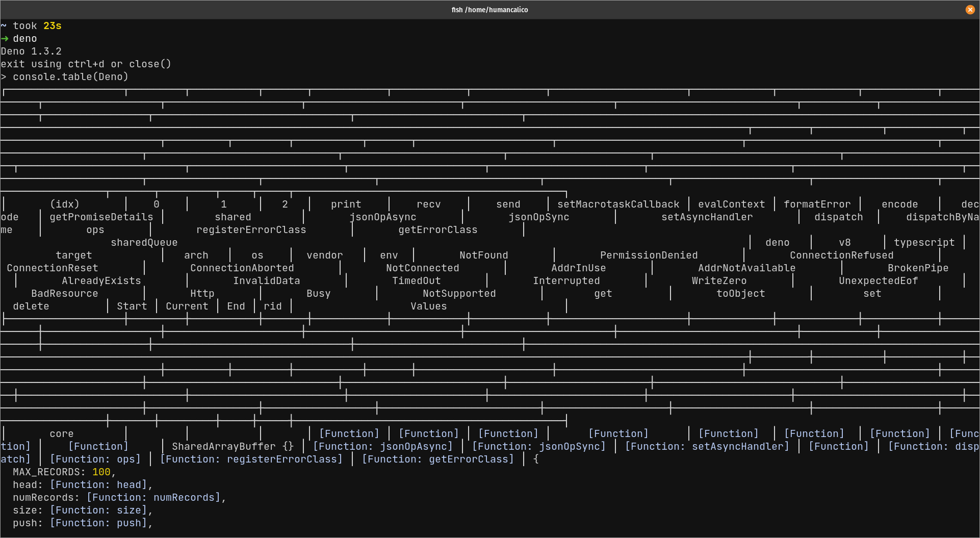Viewport: 980px width, 538px height.
Task: Select the 'took 23s' duration text
Action: tap(37, 25)
